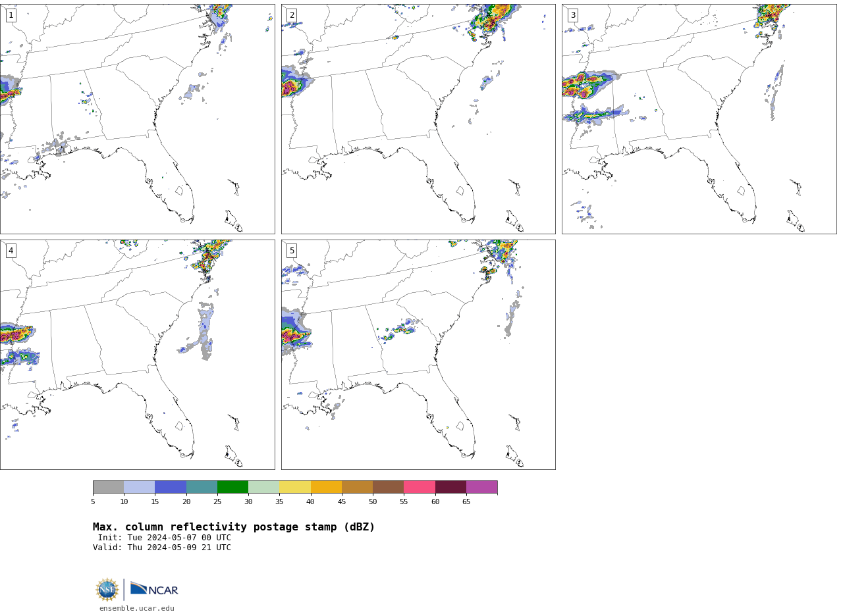The height and width of the screenshot is (616, 843).
Task: Click the maroon 60-65 dBZ swatch
Action: [450, 487]
